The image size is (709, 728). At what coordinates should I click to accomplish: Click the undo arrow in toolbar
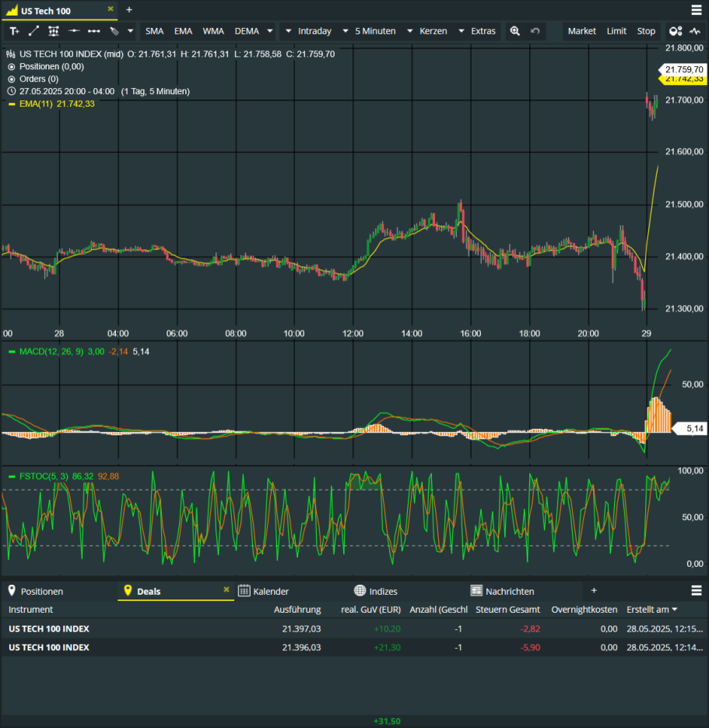(535, 31)
